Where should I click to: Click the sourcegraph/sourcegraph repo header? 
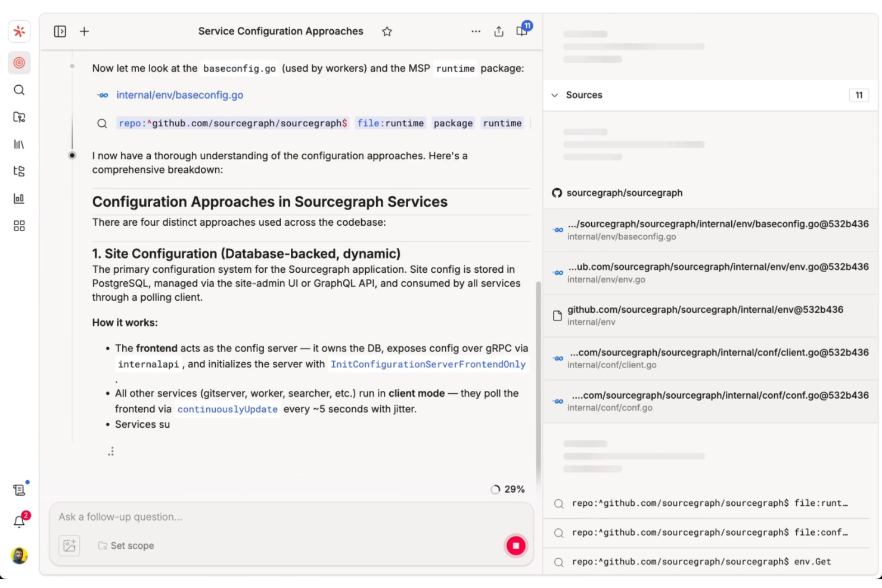pos(624,193)
